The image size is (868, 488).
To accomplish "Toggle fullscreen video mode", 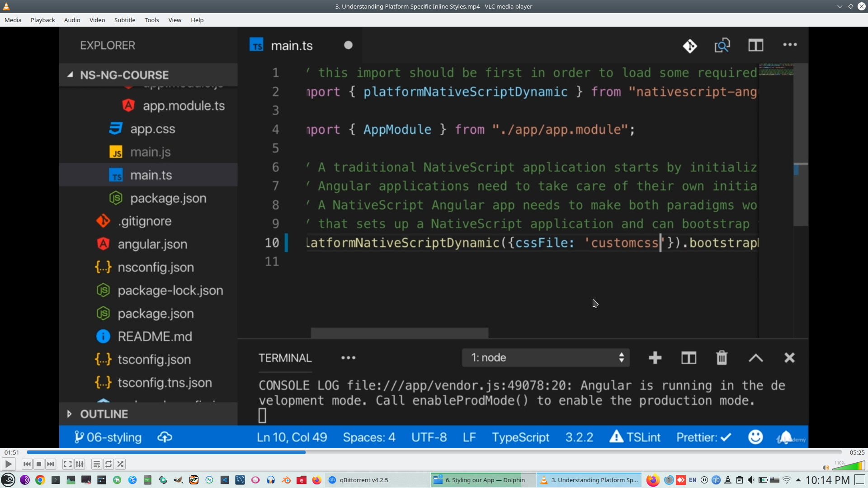I will (x=68, y=464).
